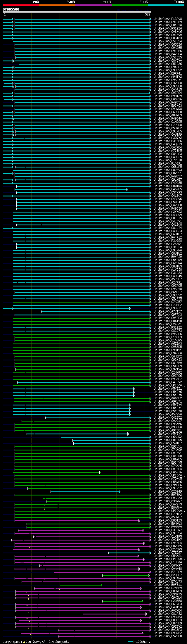Select hit UniRef100_A4ZUE4

168,54
